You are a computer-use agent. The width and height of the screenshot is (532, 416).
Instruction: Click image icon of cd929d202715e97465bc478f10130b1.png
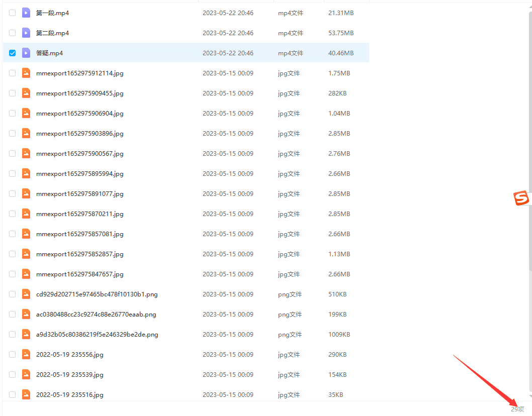click(26, 294)
